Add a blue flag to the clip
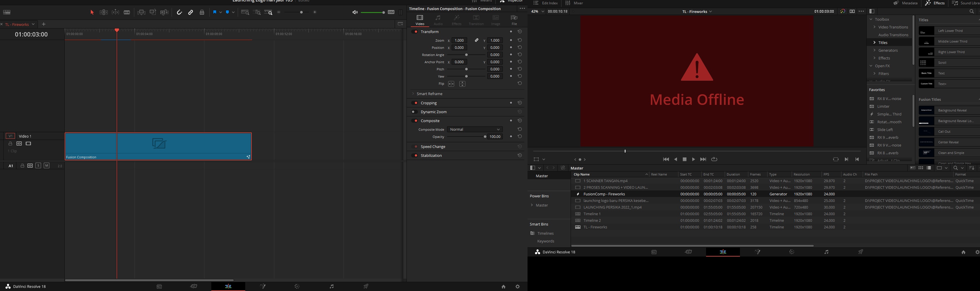980x291 pixels. [x=214, y=13]
